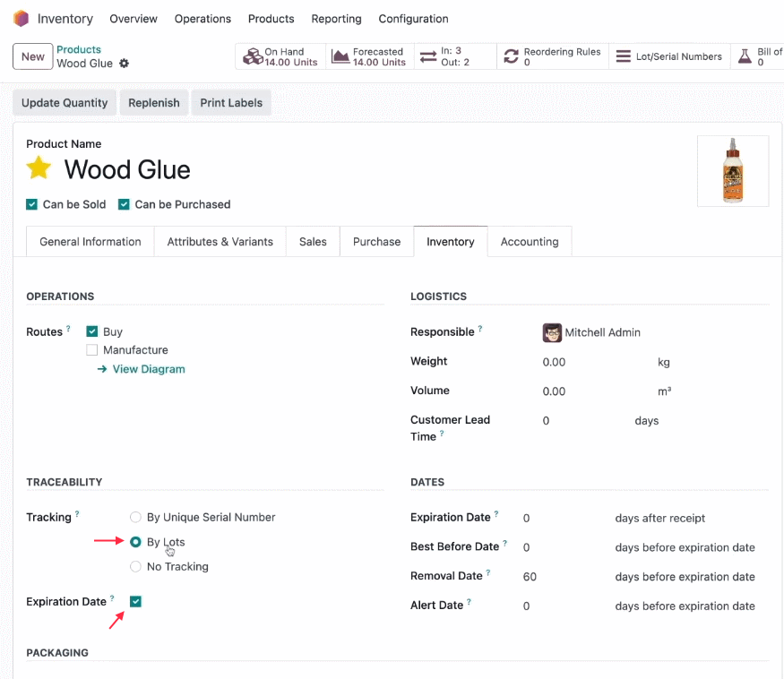Image resolution: width=784 pixels, height=679 pixels.
Task: Click the Volume value field
Action: click(x=554, y=391)
